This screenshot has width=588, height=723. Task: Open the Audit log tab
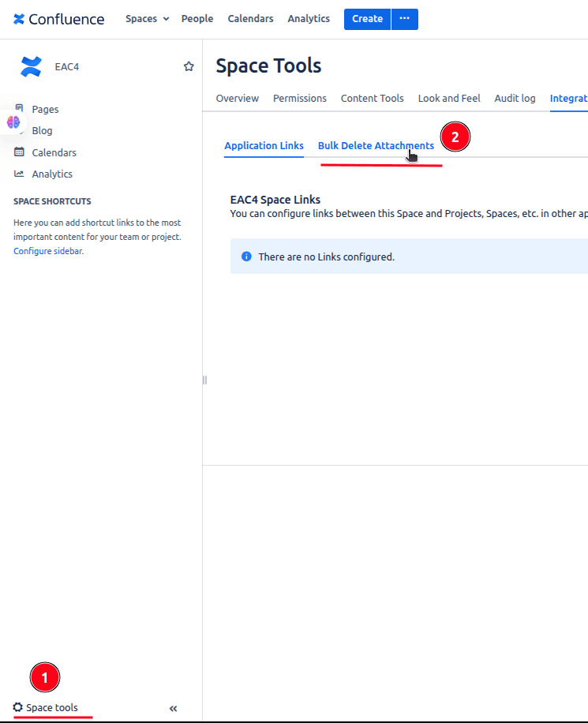point(515,99)
